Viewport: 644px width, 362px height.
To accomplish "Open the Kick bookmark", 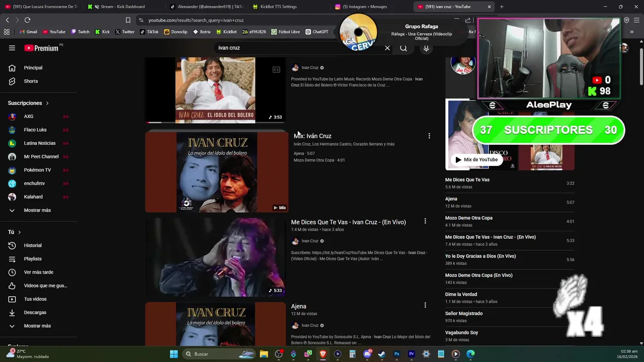I will (x=102, y=32).
